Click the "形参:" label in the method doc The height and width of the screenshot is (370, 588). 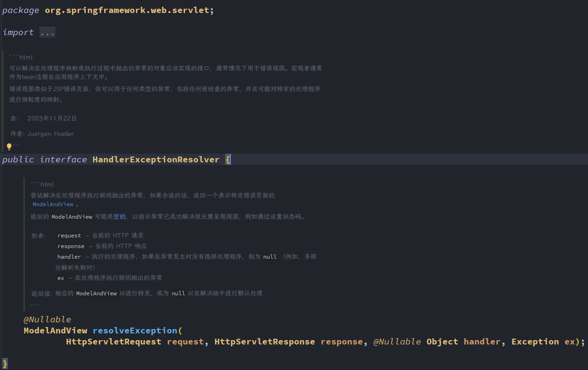point(39,236)
